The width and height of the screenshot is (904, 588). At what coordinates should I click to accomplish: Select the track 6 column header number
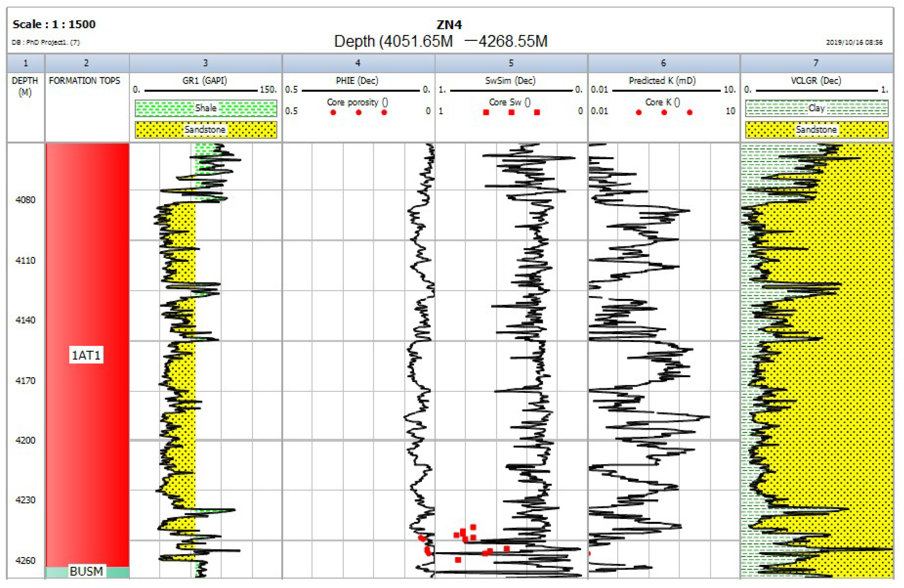[663, 63]
